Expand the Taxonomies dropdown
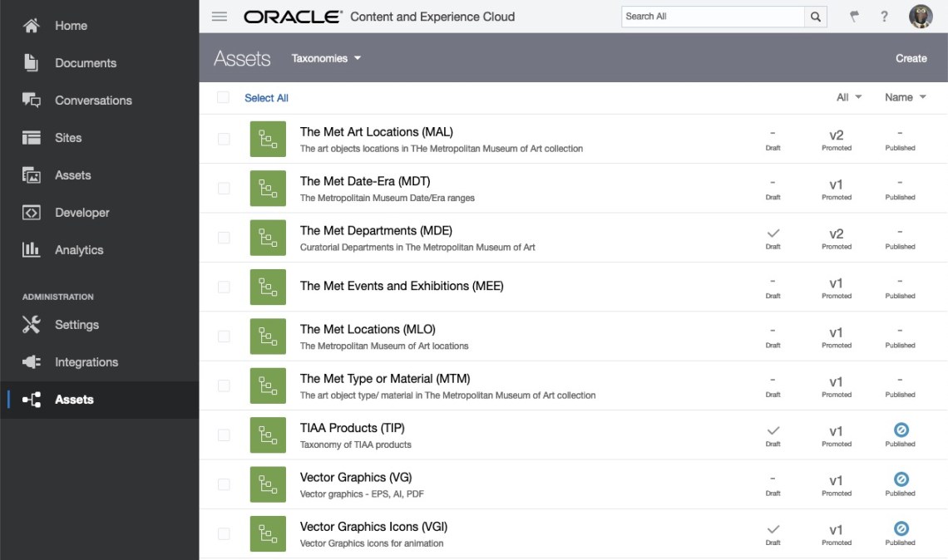The image size is (948, 560). click(x=326, y=58)
